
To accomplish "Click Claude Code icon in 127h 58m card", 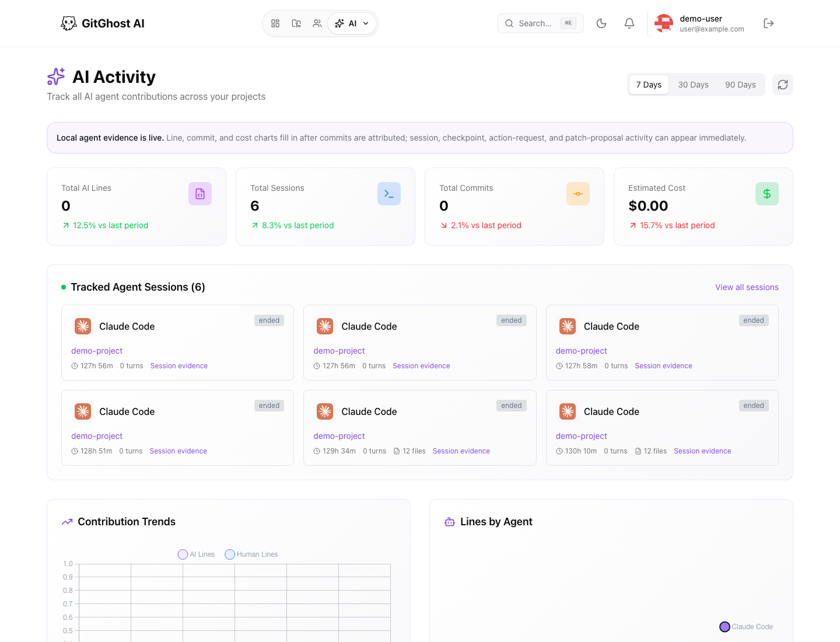I will tap(568, 326).
